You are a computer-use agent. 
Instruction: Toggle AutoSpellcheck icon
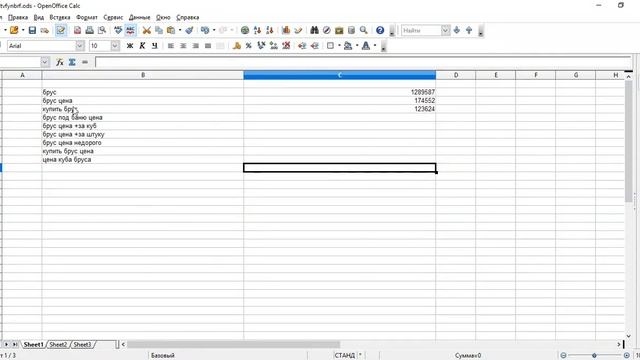(x=130, y=30)
